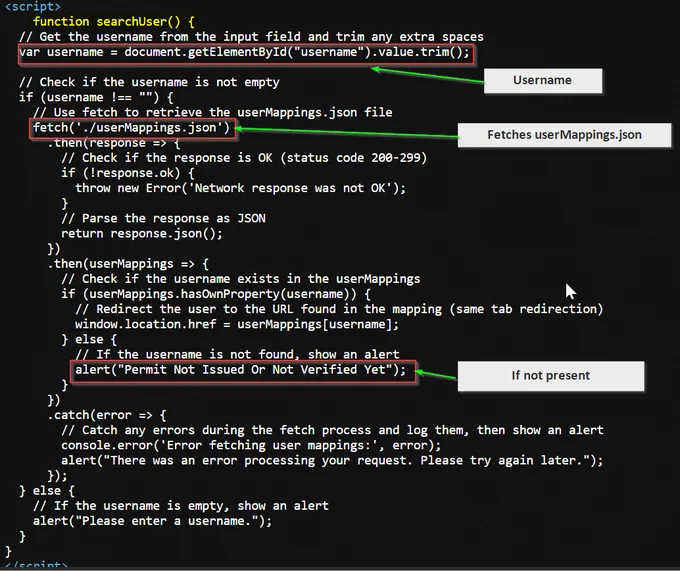Click the '.catch(error => {' line
The height and width of the screenshot is (571, 680).
(107, 415)
